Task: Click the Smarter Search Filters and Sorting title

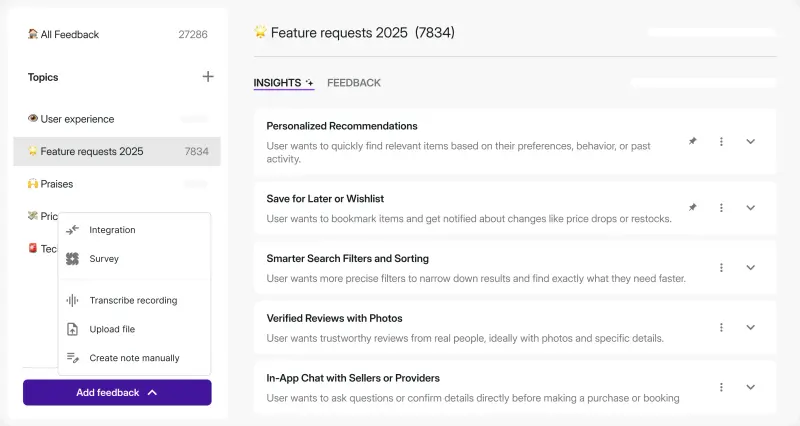Action: (347, 258)
